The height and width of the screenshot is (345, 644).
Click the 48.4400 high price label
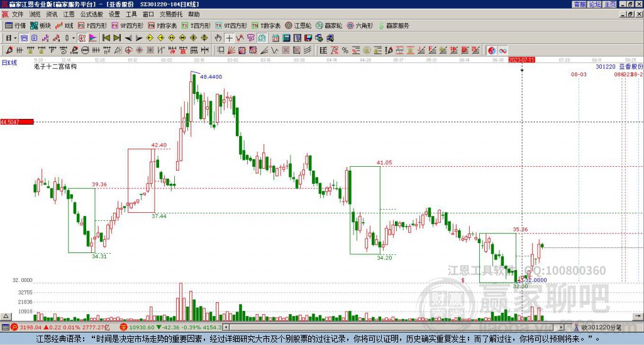click(211, 76)
